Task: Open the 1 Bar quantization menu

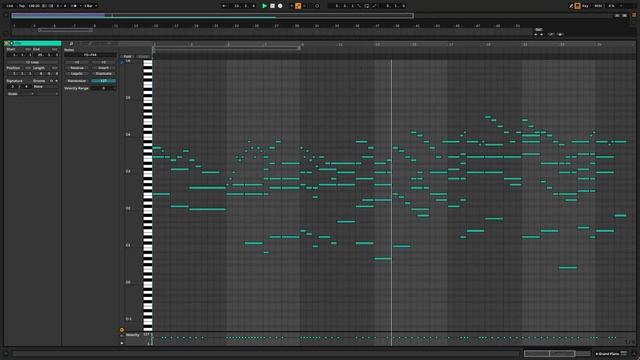Action: click(x=91, y=6)
